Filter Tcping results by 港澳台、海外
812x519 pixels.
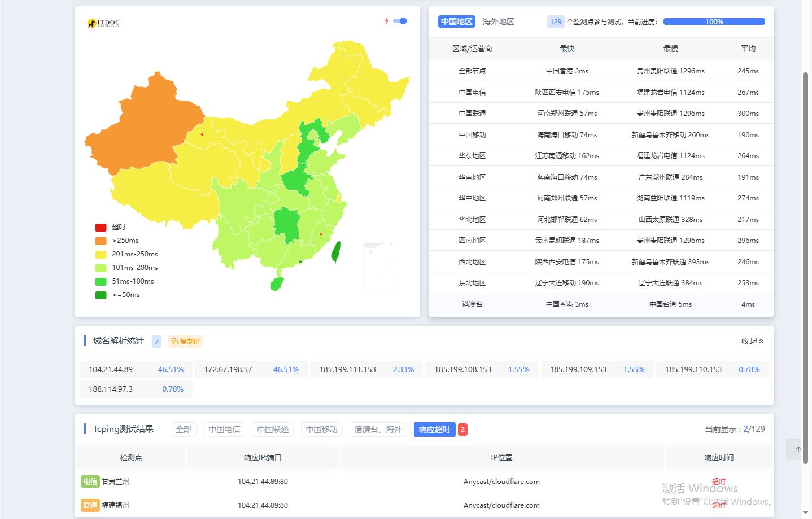(x=378, y=429)
